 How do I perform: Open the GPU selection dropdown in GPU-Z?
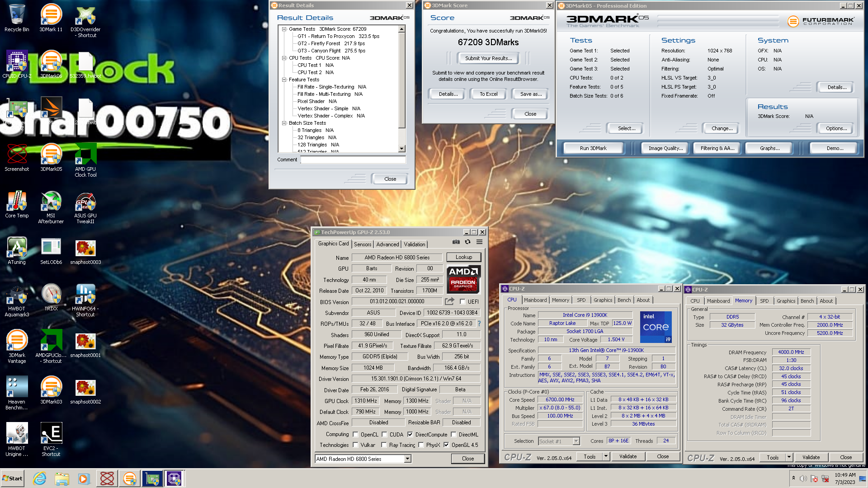coord(407,459)
